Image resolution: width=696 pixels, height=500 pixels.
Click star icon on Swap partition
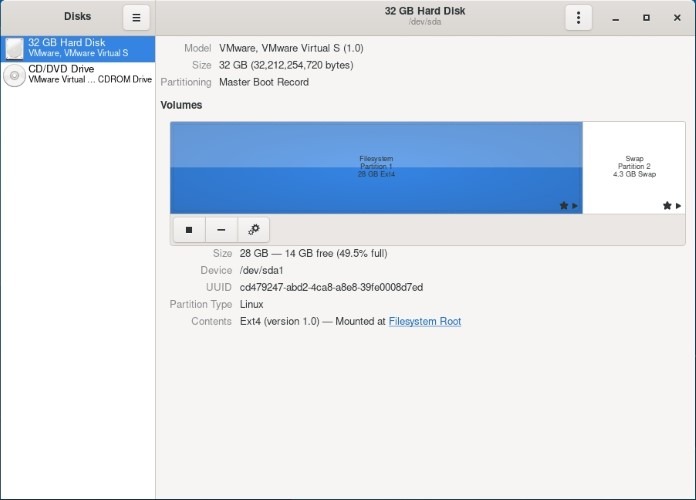click(x=667, y=205)
